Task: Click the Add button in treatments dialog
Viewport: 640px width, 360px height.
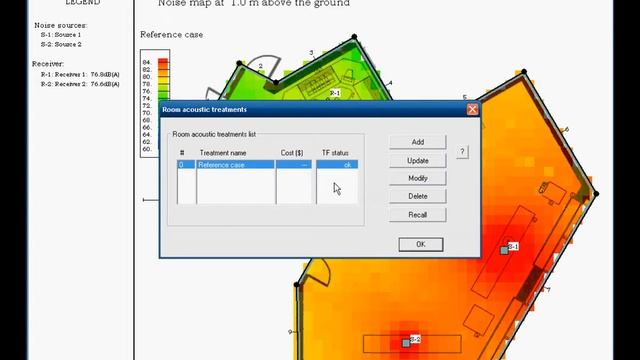Action: click(x=418, y=142)
